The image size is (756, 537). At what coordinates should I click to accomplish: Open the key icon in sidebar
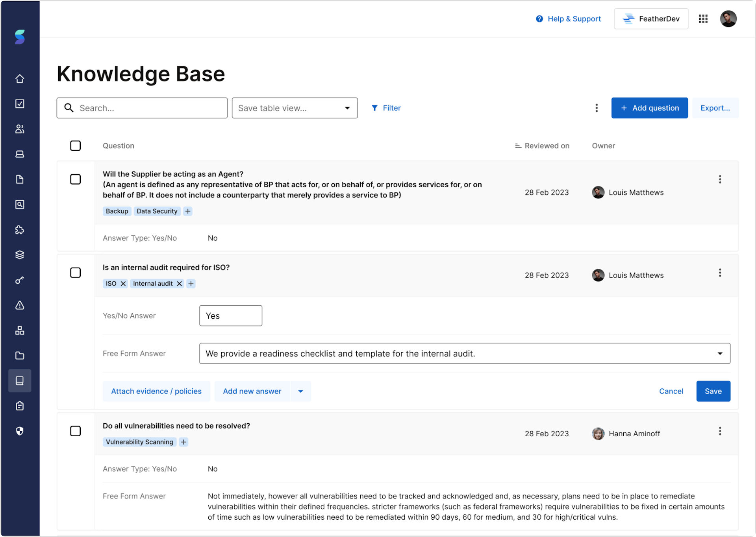pyautogui.click(x=20, y=280)
